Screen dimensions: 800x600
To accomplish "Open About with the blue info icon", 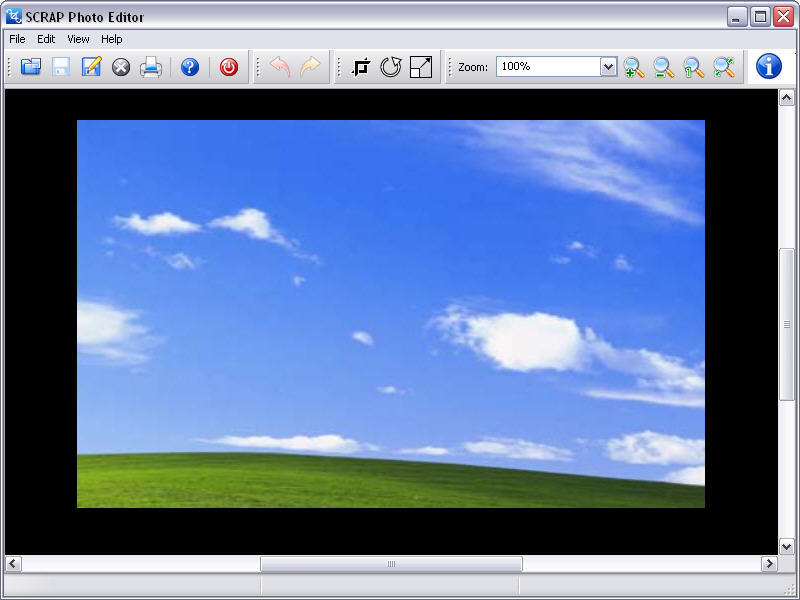I will 769,66.
